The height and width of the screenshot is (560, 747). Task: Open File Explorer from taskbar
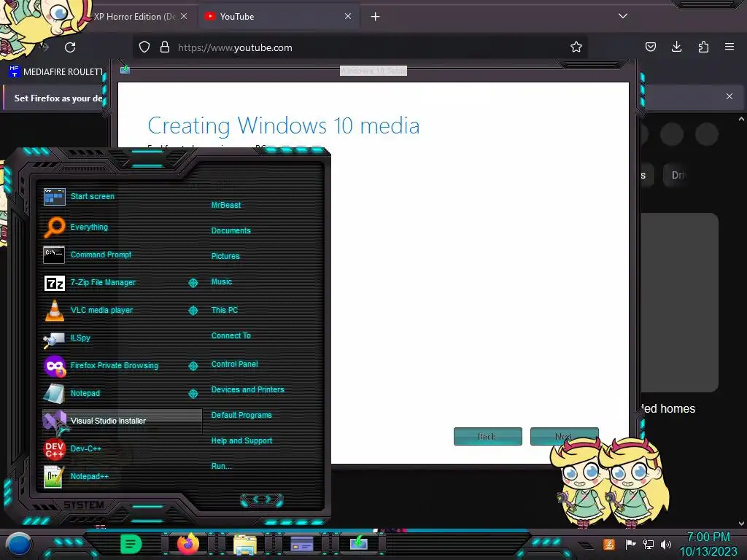coord(245,544)
